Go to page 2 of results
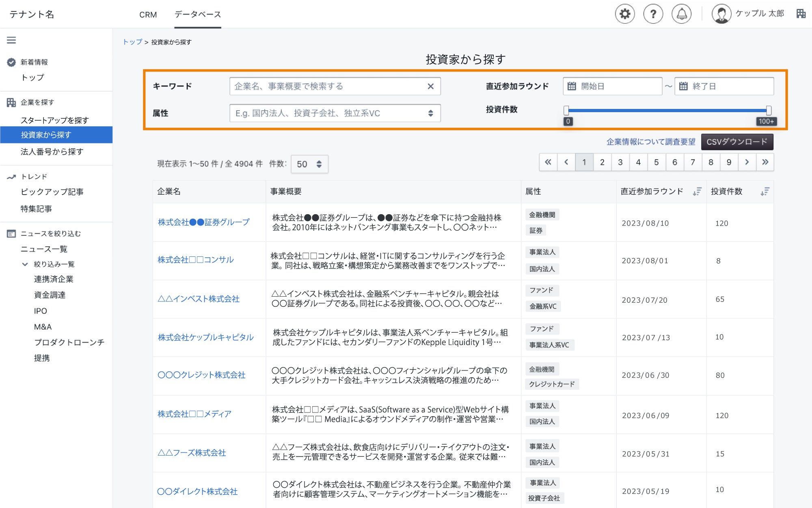The image size is (812, 508). click(602, 162)
